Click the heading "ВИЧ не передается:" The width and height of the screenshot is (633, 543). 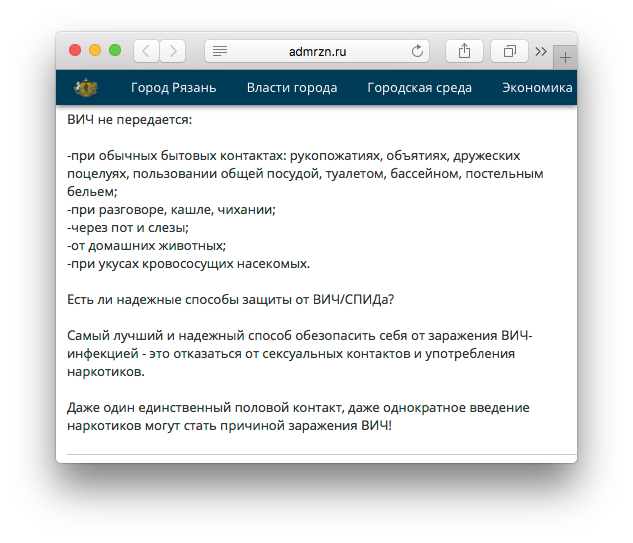129,120
